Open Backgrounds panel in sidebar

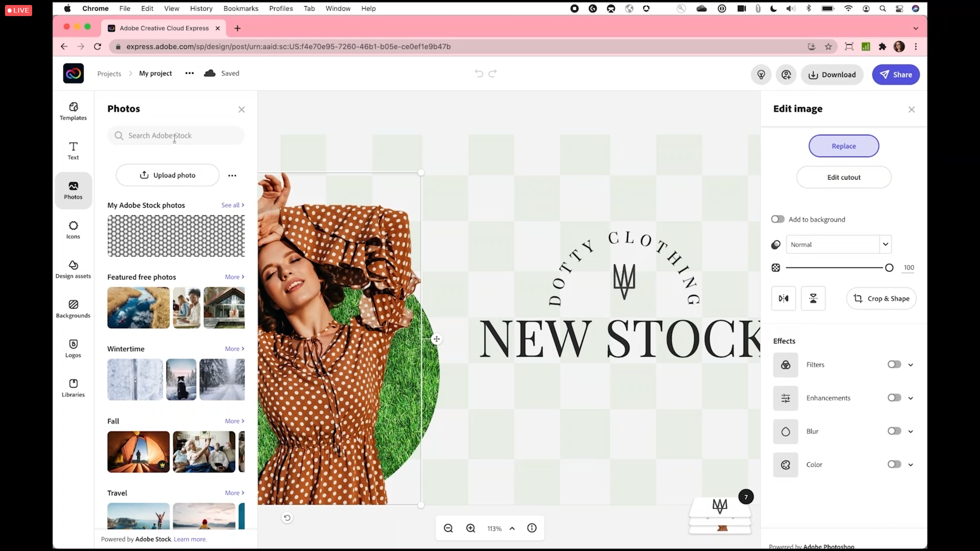[73, 309]
